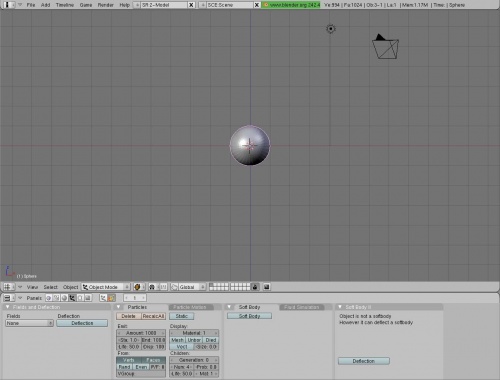This screenshot has height=380, width=500.
Task: Toggle the Rand emission button
Action: click(x=125, y=367)
